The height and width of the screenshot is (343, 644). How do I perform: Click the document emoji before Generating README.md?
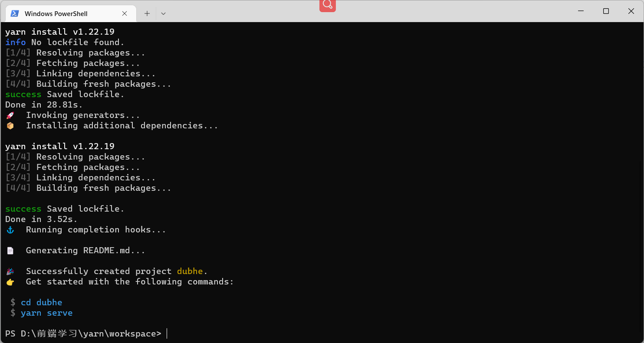[x=10, y=251]
